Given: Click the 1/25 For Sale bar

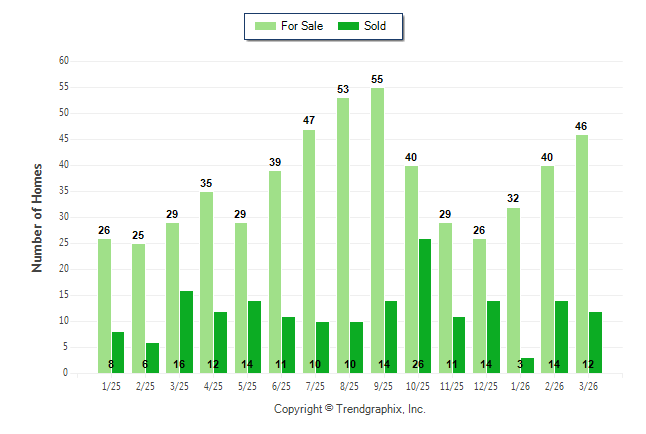Looking at the screenshot, I should tap(104, 305).
